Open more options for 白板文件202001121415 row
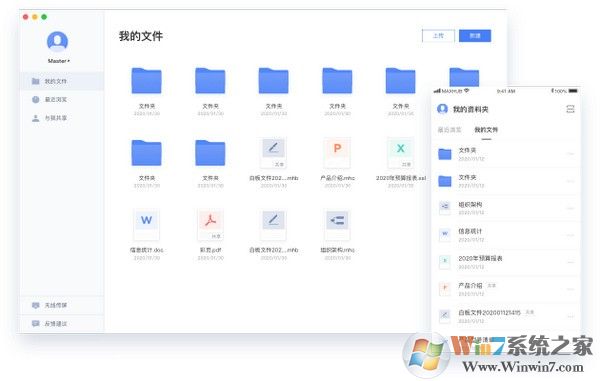 pos(570,317)
